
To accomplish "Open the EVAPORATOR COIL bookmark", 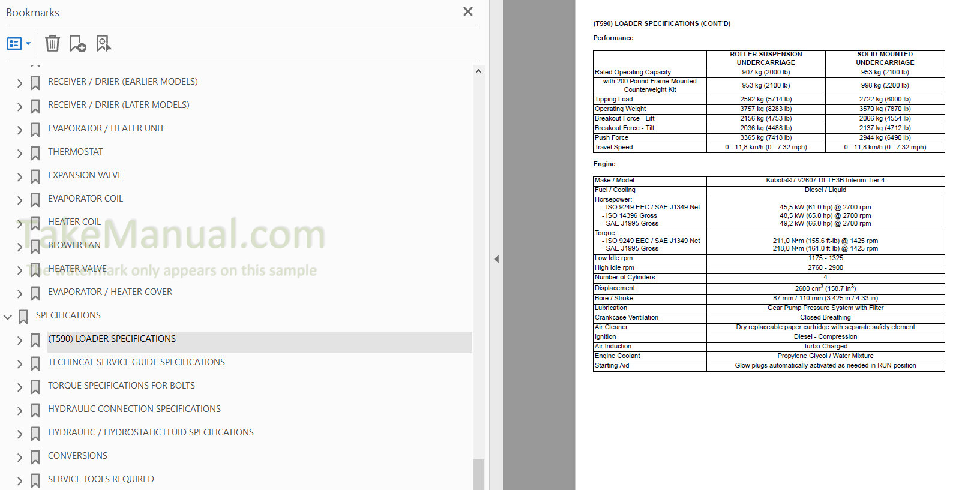I will (85, 199).
